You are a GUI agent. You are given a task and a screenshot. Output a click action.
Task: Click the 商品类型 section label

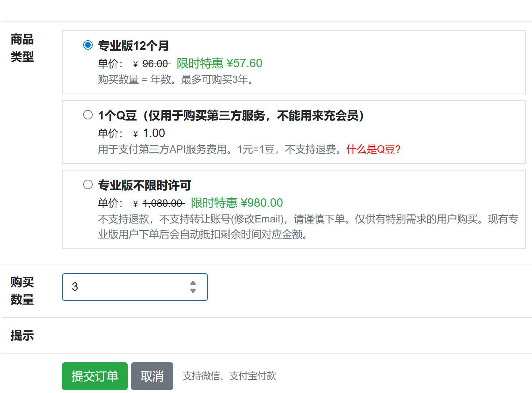tap(22, 48)
